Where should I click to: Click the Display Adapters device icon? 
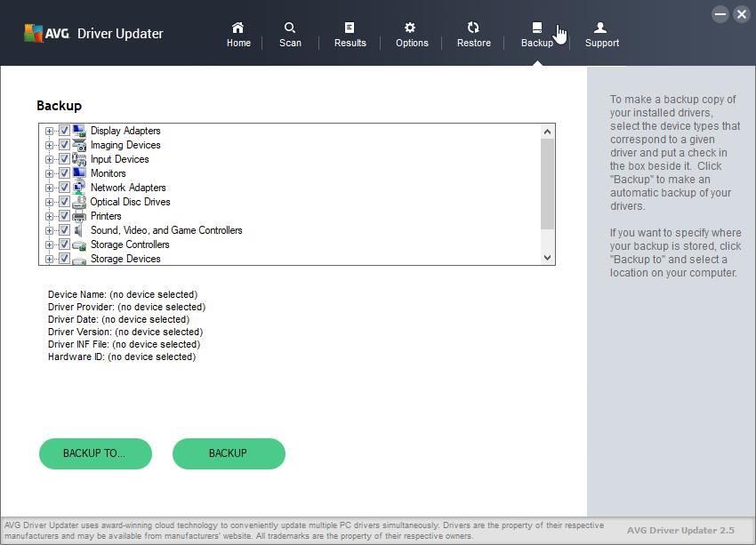tap(79, 131)
